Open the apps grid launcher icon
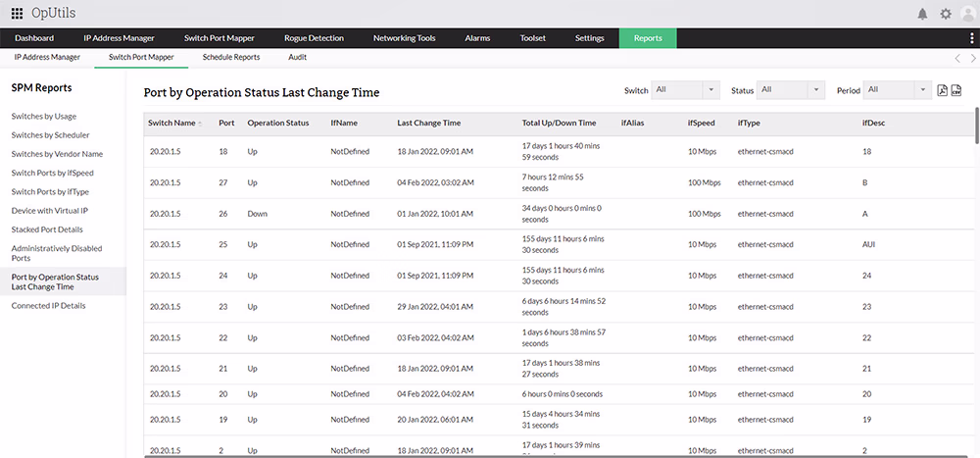The image size is (980, 458). click(x=17, y=14)
